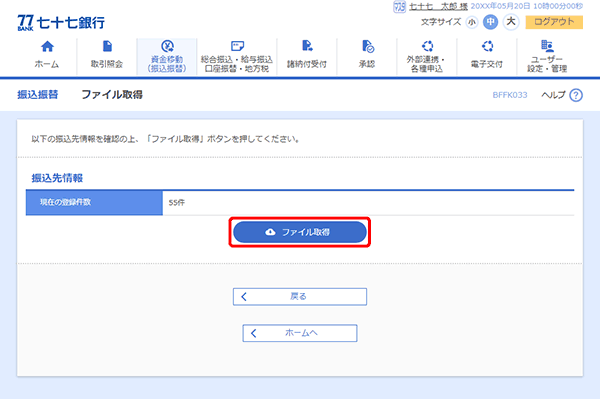Click the 振込振替 breadcrumb text
This screenshot has width=600, height=399.
(x=38, y=94)
